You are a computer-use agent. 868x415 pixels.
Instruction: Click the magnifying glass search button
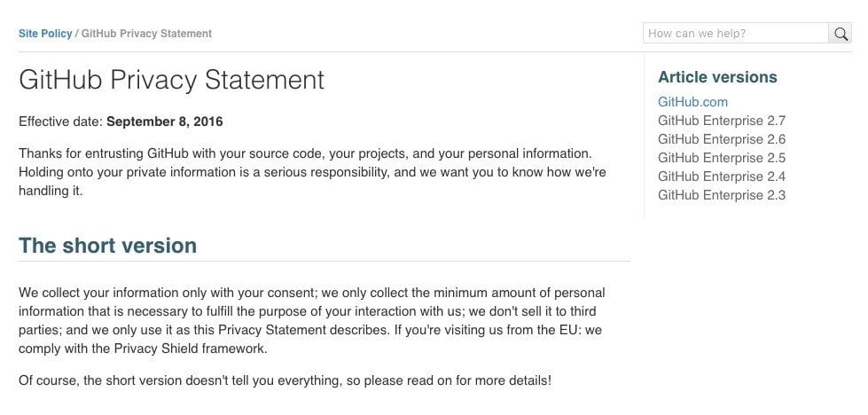(x=841, y=33)
